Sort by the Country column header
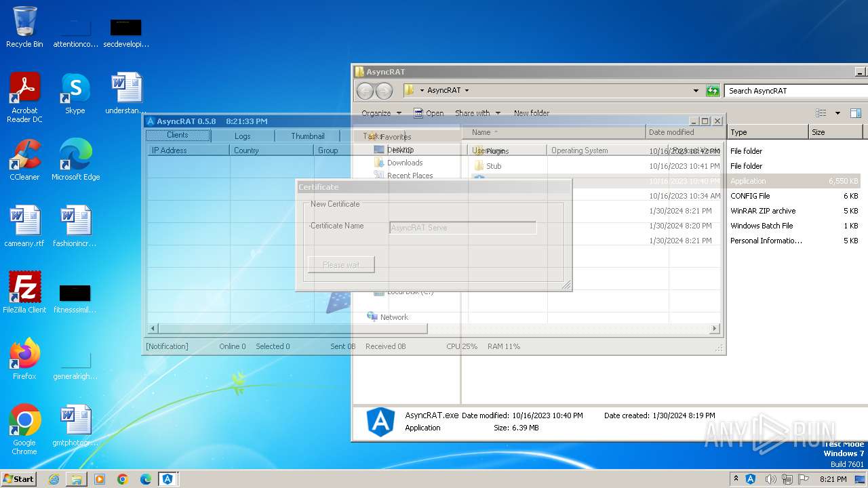 point(272,150)
